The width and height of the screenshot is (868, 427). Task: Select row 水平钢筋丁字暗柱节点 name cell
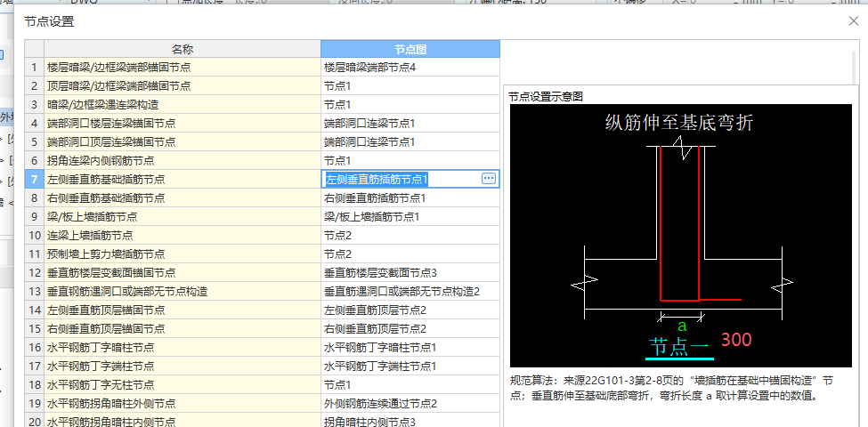183,348
